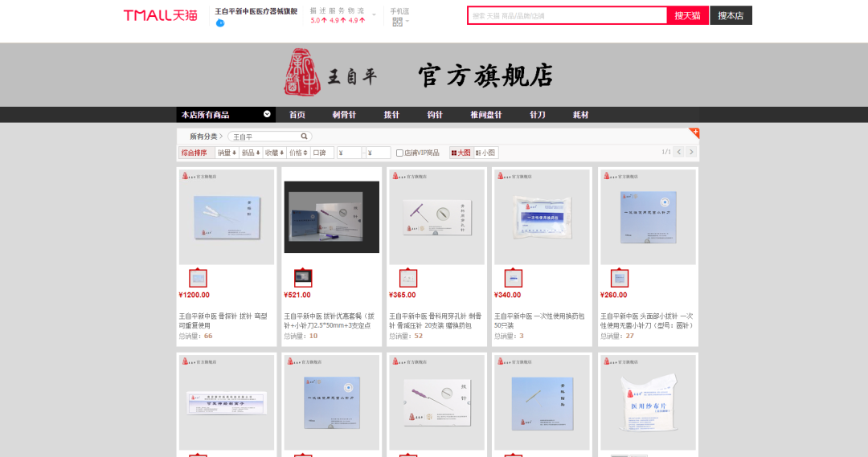Open the 耗材 navigation tab
This screenshot has width=868, height=457.
click(x=581, y=115)
